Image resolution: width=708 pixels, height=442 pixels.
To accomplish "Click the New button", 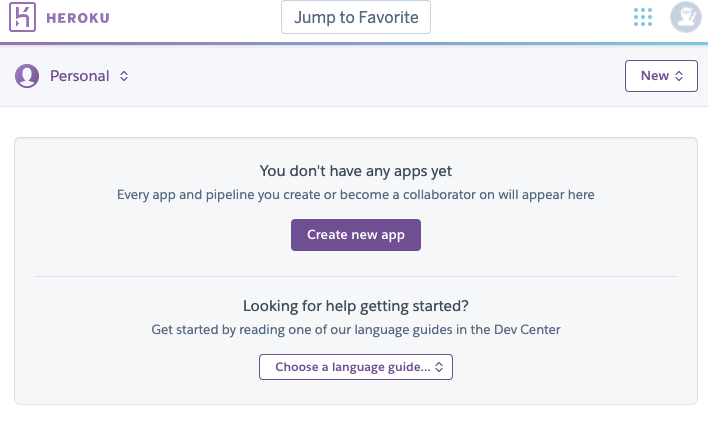I will [x=655, y=76].
